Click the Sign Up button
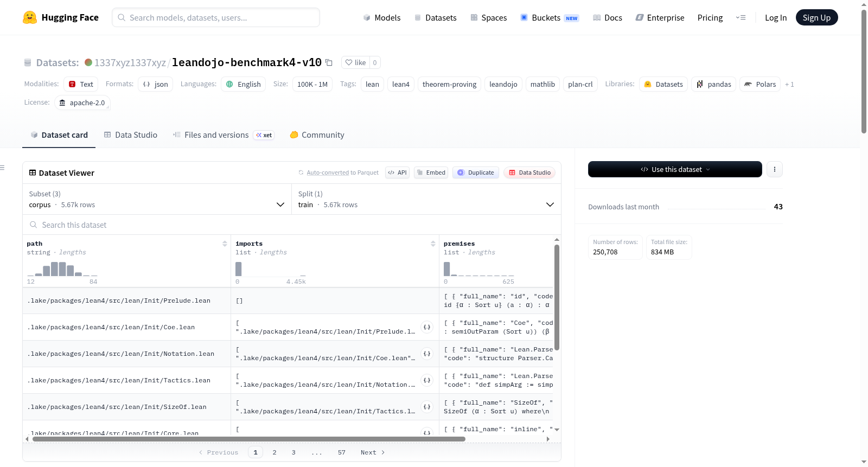The width and height of the screenshot is (868, 467). click(816, 17)
